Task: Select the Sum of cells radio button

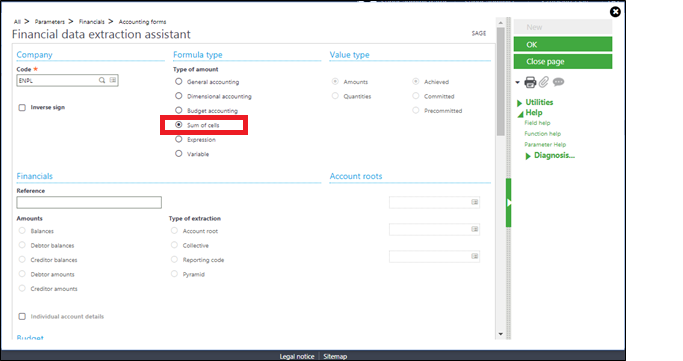Action: (179, 125)
